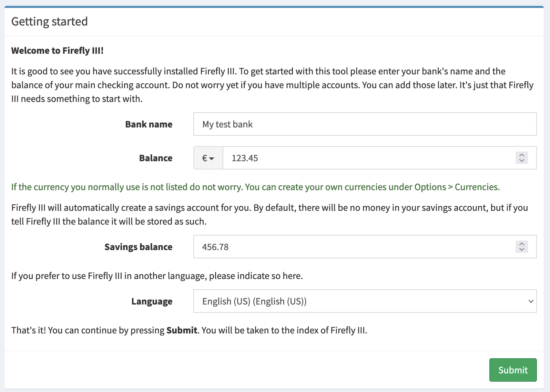The height and width of the screenshot is (392, 550).
Task: Click the bold "Submit" word in instructions
Action: [x=182, y=330]
